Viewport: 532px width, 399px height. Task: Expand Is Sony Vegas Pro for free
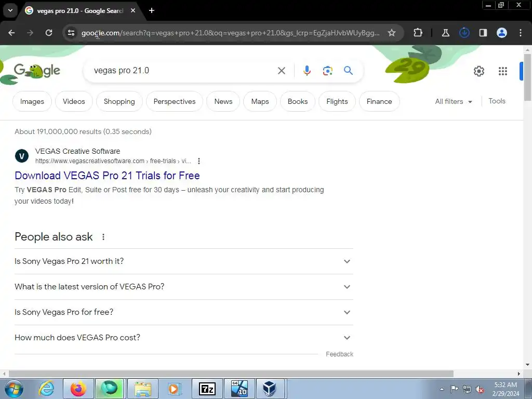point(183,312)
